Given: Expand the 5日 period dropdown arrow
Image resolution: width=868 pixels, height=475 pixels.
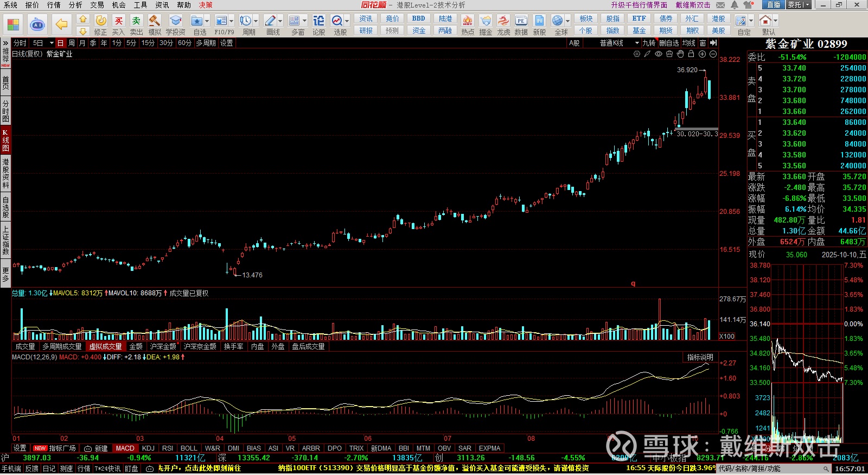Looking at the screenshot, I should tap(52, 43).
